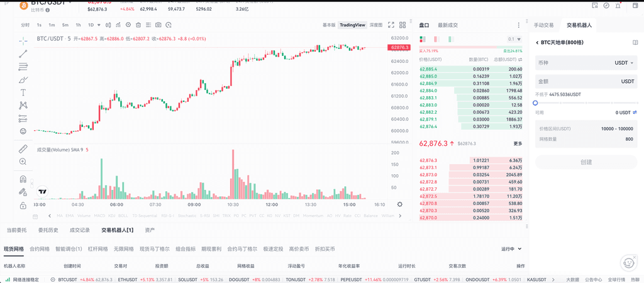Select the ruler measure tool
The image size is (644, 283).
[x=23, y=148]
